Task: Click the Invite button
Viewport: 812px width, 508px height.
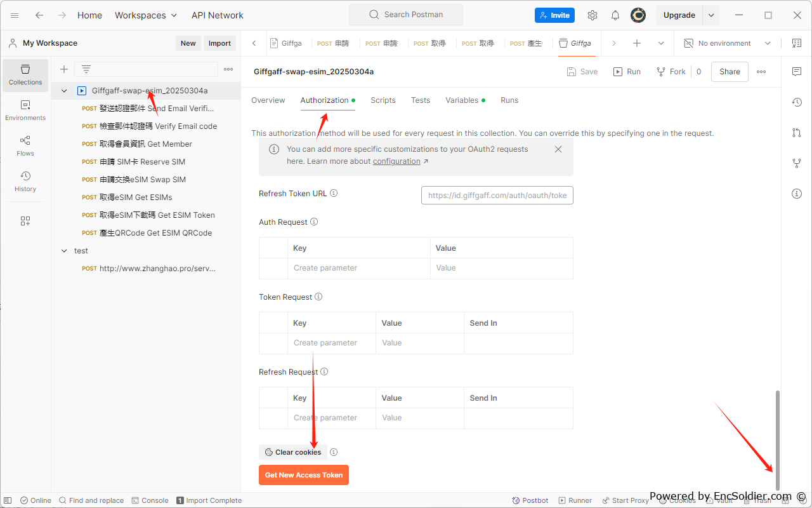Action: 554,15
